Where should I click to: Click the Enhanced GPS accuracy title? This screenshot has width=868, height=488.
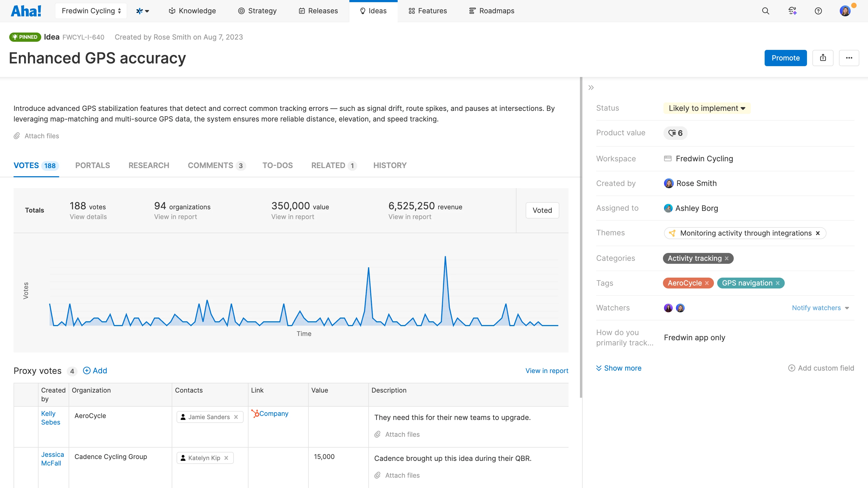point(97,58)
